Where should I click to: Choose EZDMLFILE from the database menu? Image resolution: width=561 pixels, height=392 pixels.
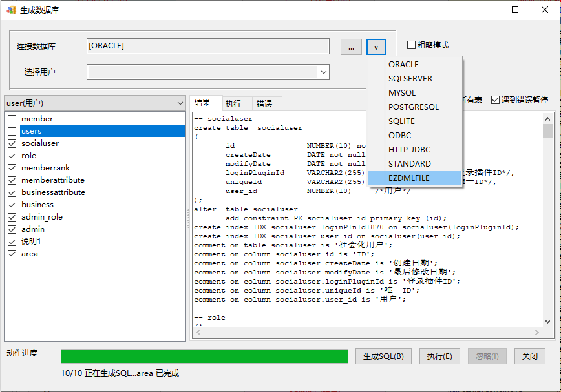[x=415, y=178]
